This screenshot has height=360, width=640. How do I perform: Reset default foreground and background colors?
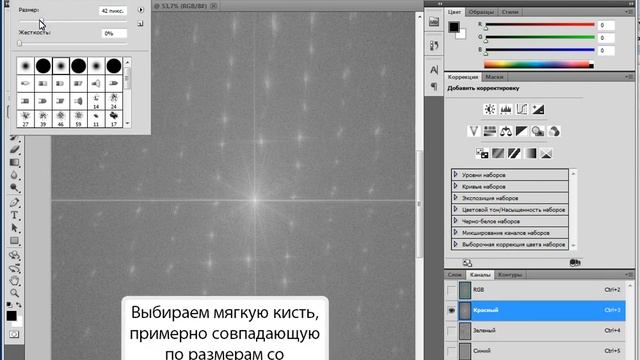pos(10,304)
